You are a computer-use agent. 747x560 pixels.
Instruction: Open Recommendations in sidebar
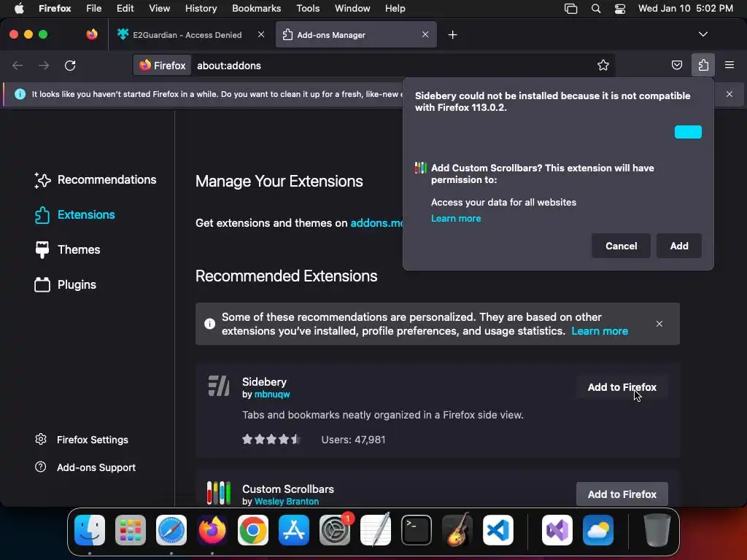click(96, 180)
